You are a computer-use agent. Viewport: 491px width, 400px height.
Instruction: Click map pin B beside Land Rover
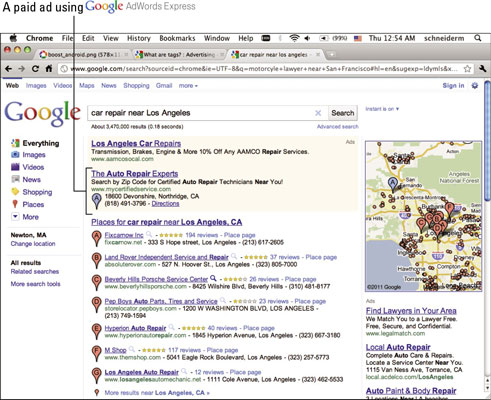point(96,260)
